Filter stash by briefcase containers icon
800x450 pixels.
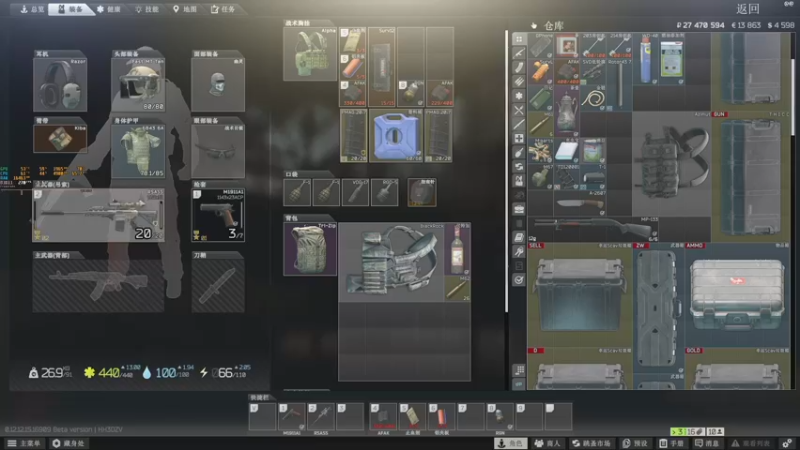click(x=519, y=209)
